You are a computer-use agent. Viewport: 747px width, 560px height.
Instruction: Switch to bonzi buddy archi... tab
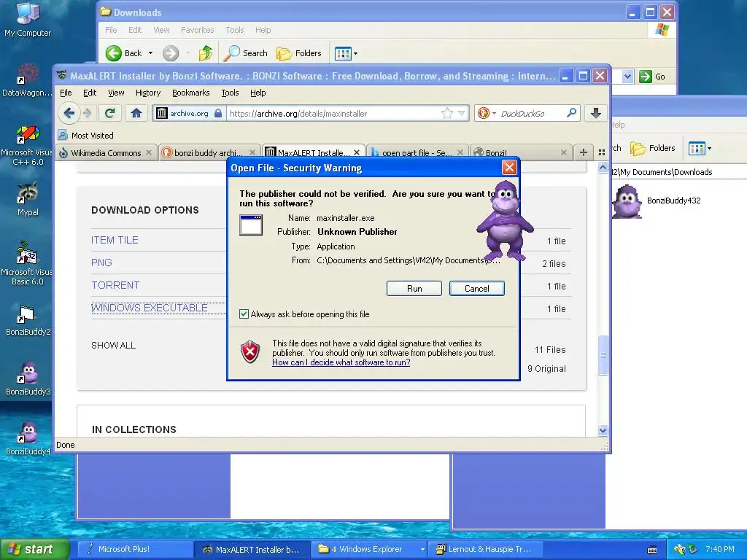pyautogui.click(x=209, y=153)
